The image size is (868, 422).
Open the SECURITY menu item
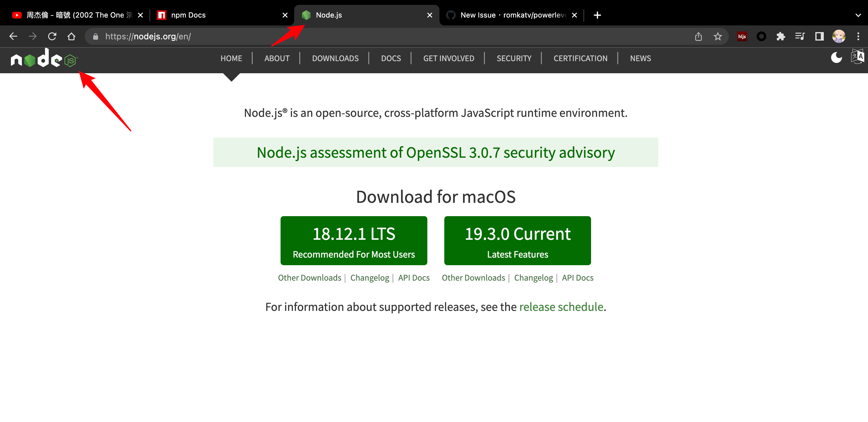(514, 58)
